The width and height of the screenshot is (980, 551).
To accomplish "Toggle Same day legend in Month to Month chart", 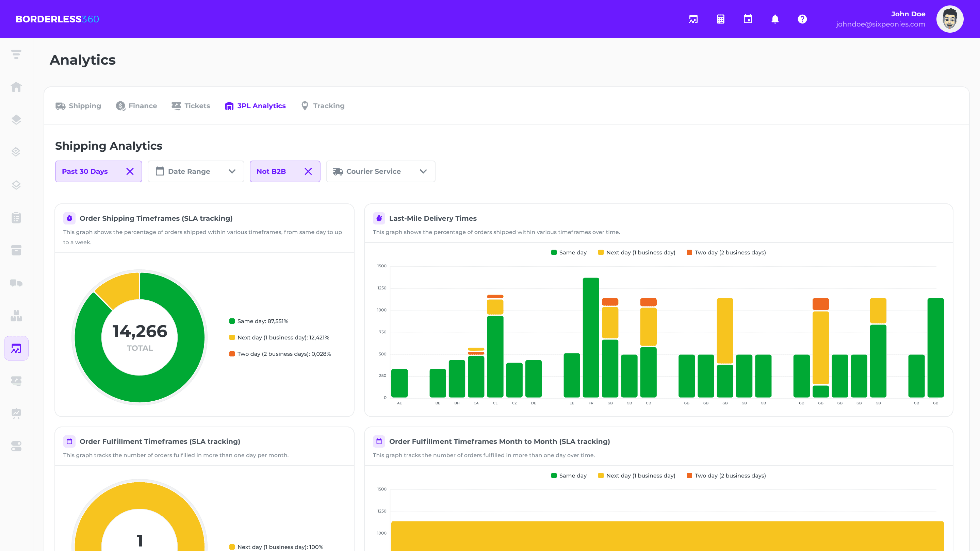I will click(569, 476).
